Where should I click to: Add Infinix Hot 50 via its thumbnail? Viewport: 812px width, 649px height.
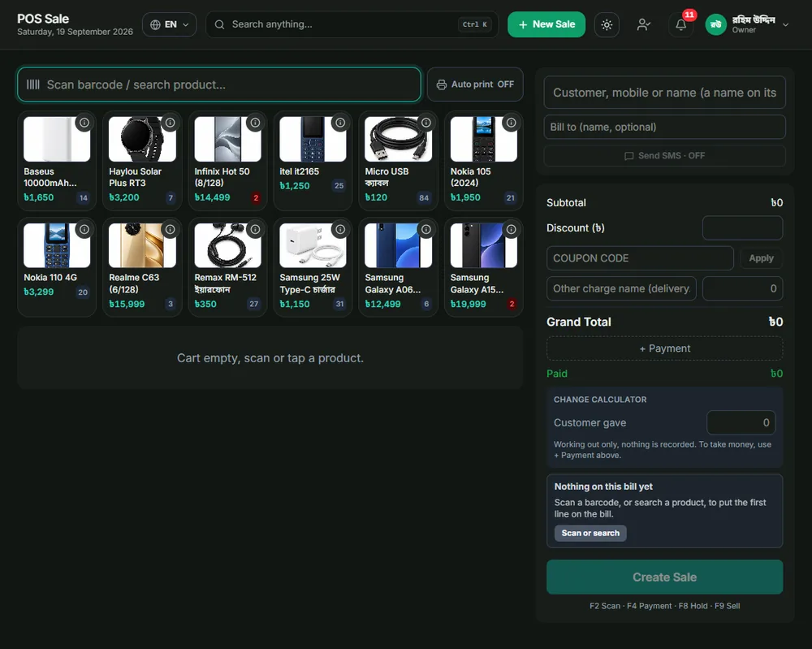point(228,139)
